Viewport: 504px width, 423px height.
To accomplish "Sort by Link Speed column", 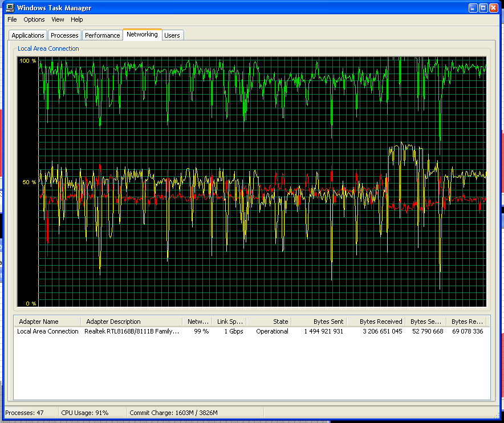I will [x=229, y=322].
